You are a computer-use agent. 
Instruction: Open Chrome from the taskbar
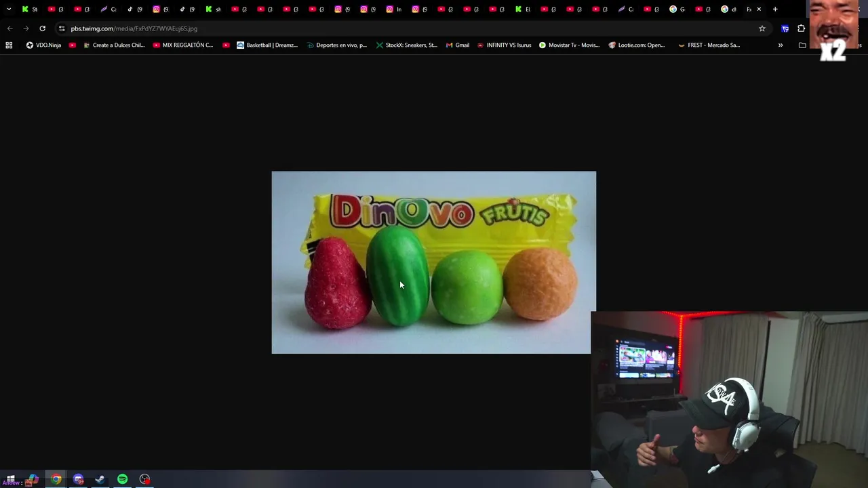56,479
